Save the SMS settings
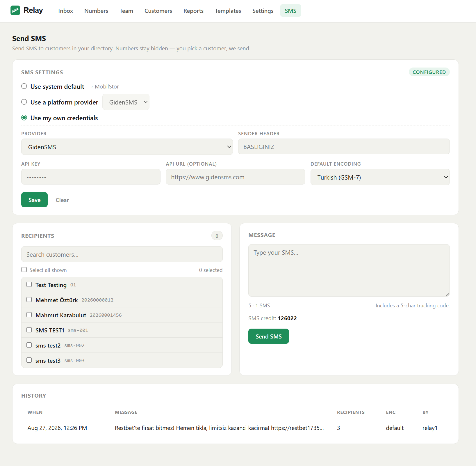 pyautogui.click(x=34, y=200)
